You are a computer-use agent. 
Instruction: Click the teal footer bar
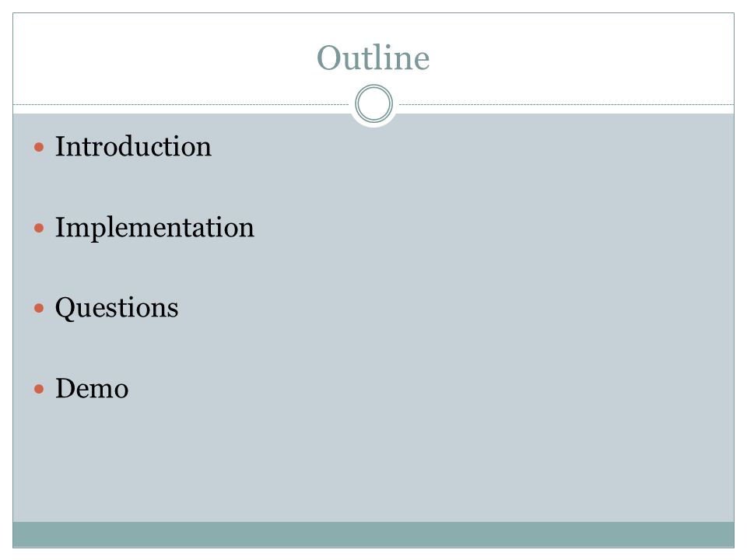(x=373, y=534)
